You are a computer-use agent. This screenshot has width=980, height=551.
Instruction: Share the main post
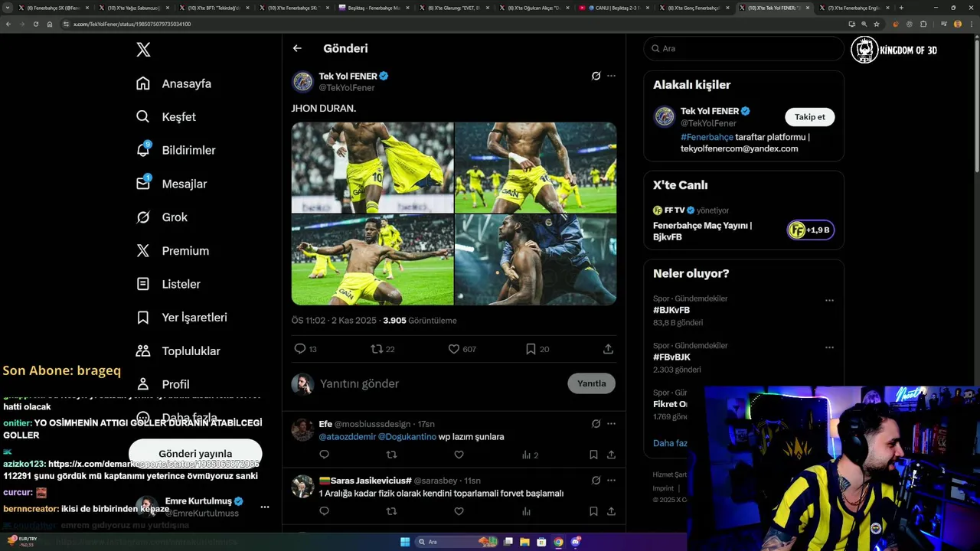pyautogui.click(x=608, y=349)
